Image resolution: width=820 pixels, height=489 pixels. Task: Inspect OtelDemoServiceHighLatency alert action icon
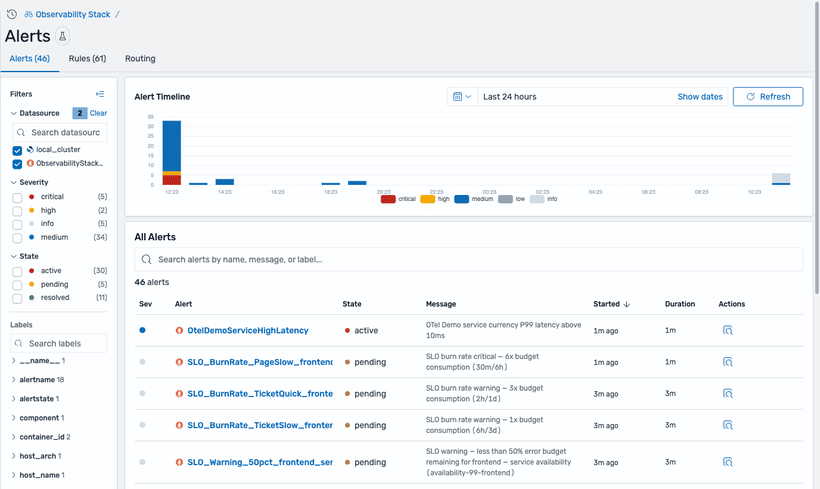[x=727, y=331]
